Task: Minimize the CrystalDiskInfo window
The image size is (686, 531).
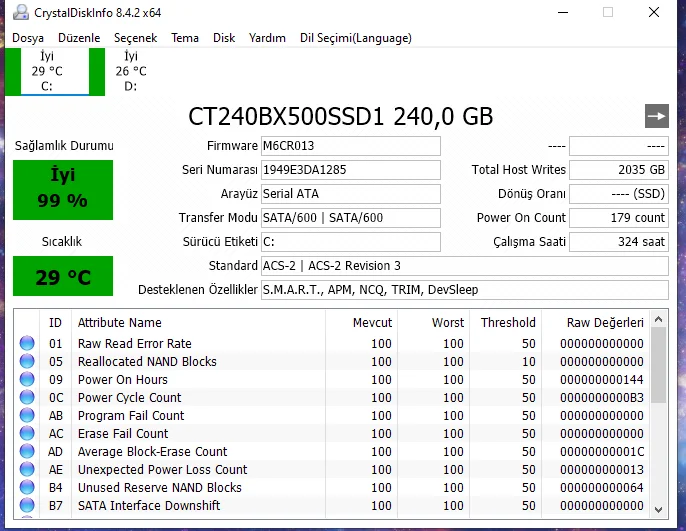Action: (563, 12)
